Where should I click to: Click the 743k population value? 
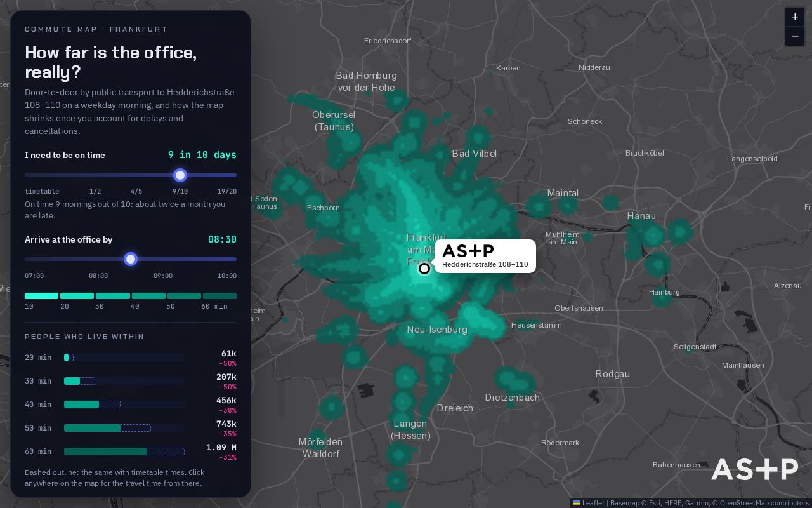(x=226, y=424)
